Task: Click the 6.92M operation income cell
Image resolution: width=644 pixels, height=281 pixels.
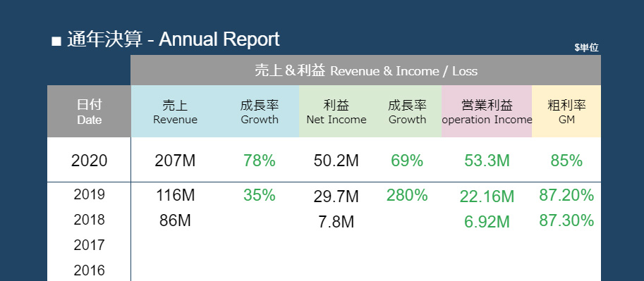Action: coord(487,223)
